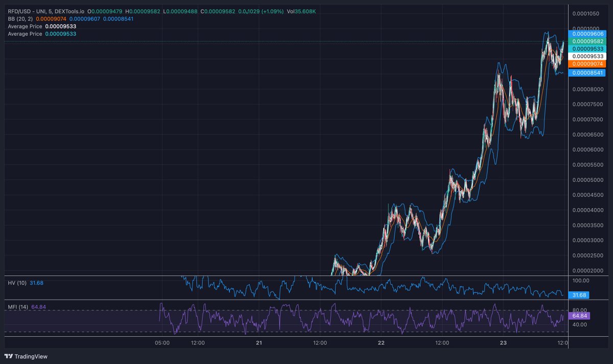Click the 40.00 level on MFI scale
This screenshot has width=613, height=364.
coord(581,325)
